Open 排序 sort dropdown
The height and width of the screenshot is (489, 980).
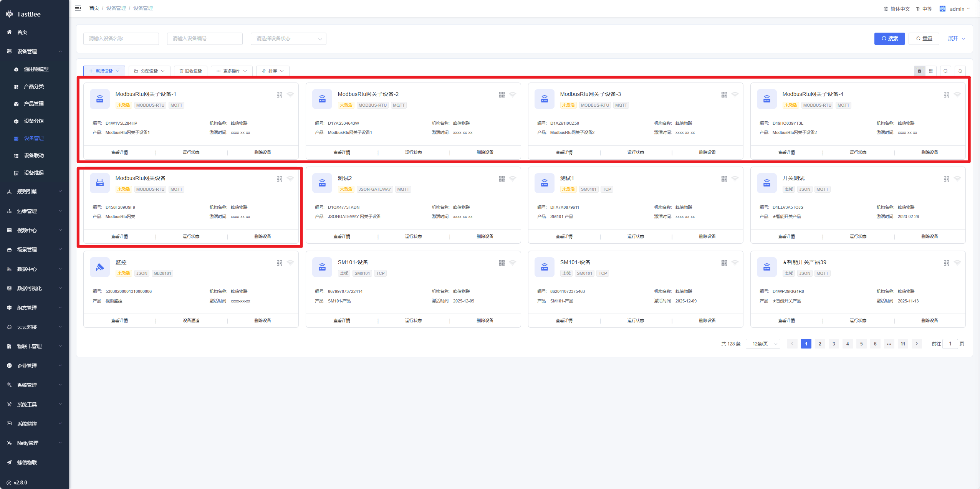click(x=273, y=71)
